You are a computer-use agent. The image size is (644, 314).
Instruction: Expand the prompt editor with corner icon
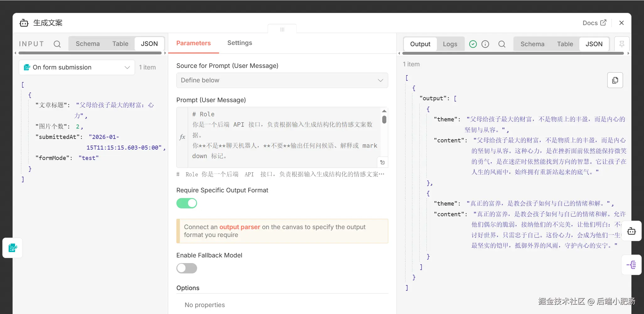tap(382, 163)
